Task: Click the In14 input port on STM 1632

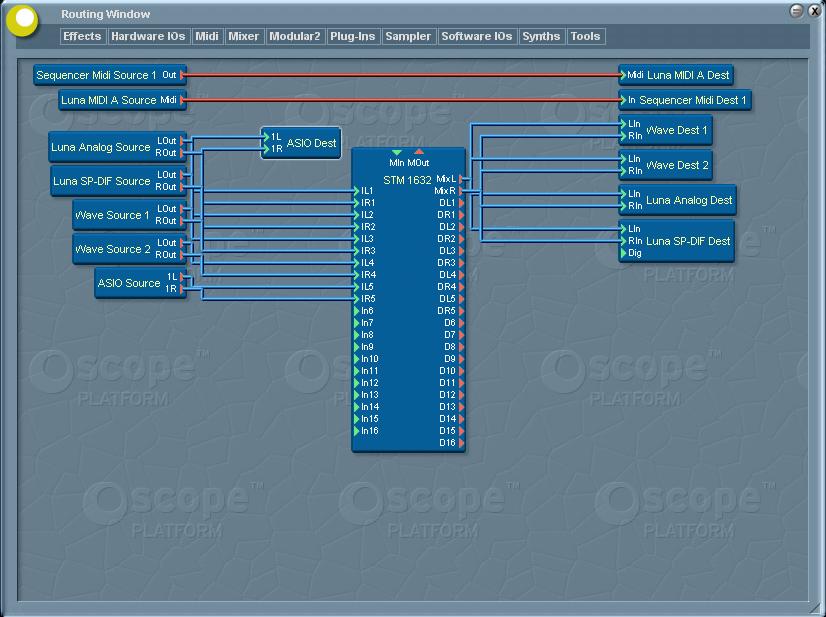Action: (x=357, y=407)
